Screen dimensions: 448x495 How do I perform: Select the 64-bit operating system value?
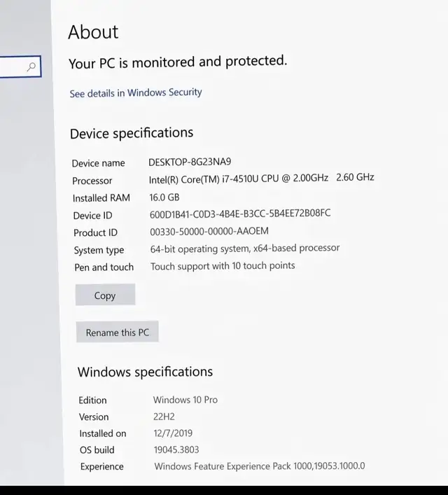point(245,249)
